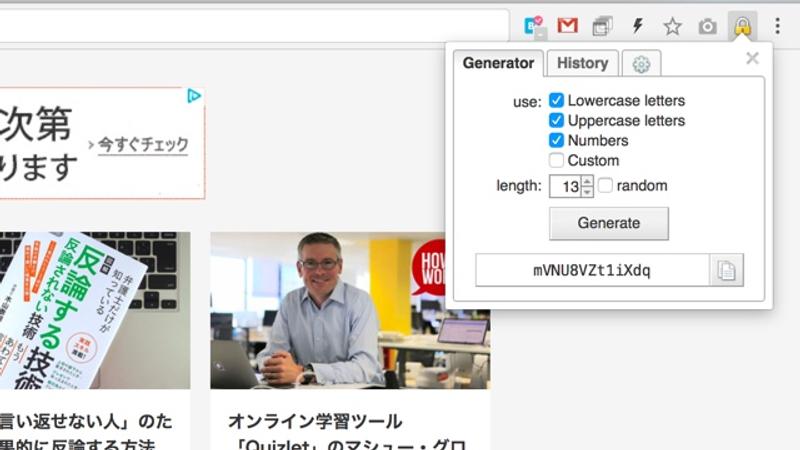Click the Gmail extension icon
This screenshot has height=450, width=800.
click(x=567, y=26)
